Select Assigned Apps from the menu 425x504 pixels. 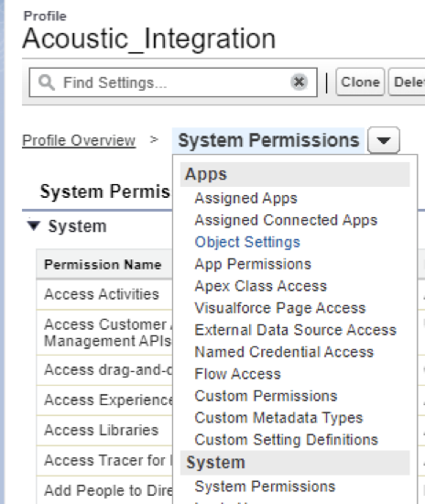point(246,198)
